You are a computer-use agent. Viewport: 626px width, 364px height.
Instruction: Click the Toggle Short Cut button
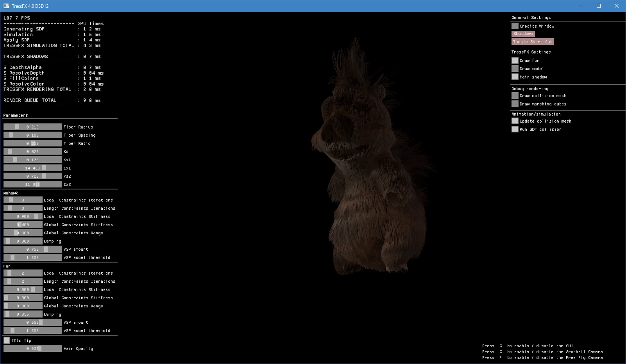(533, 42)
